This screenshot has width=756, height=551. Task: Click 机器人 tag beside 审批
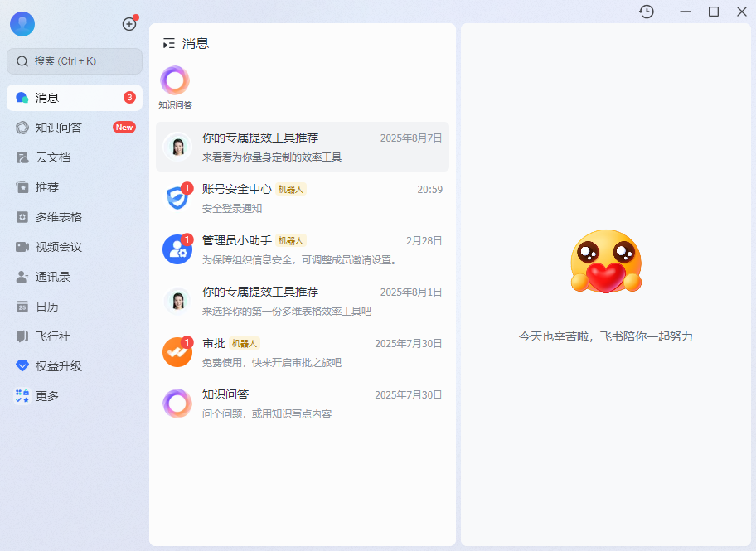coord(245,343)
